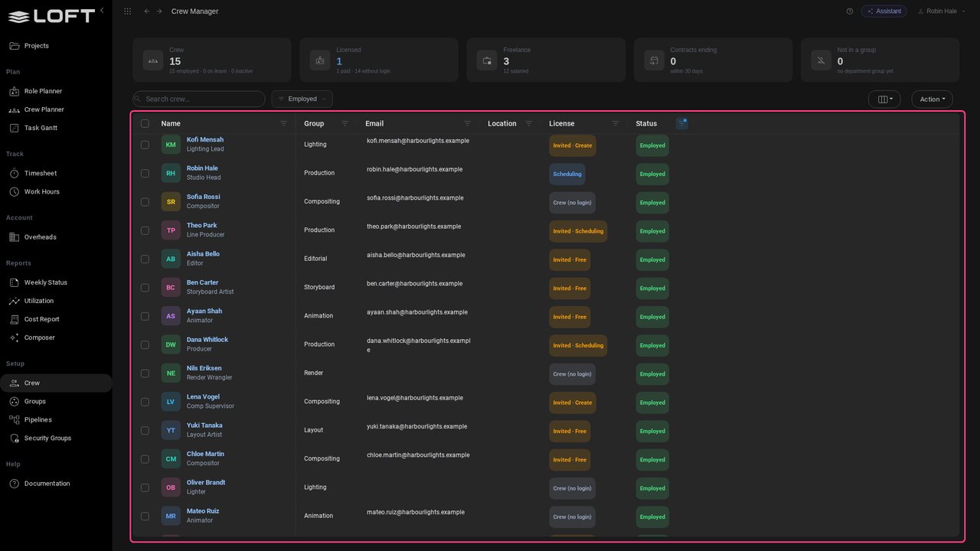980x551 pixels.
Task: Filter the Name column
Action: coord(284,123)
